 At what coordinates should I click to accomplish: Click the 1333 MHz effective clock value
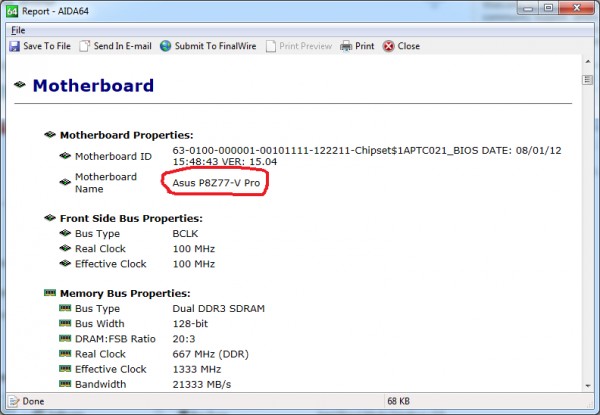[x=197, y=369]
